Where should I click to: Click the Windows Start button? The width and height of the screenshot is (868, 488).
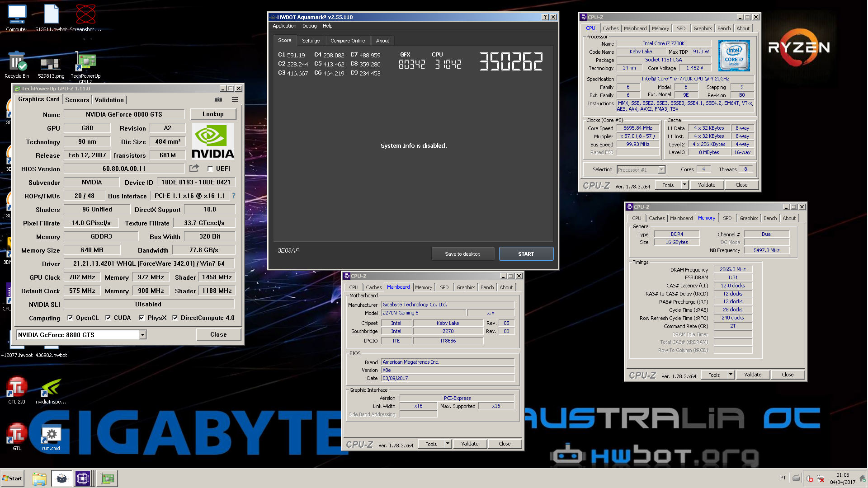click(13, 479)
